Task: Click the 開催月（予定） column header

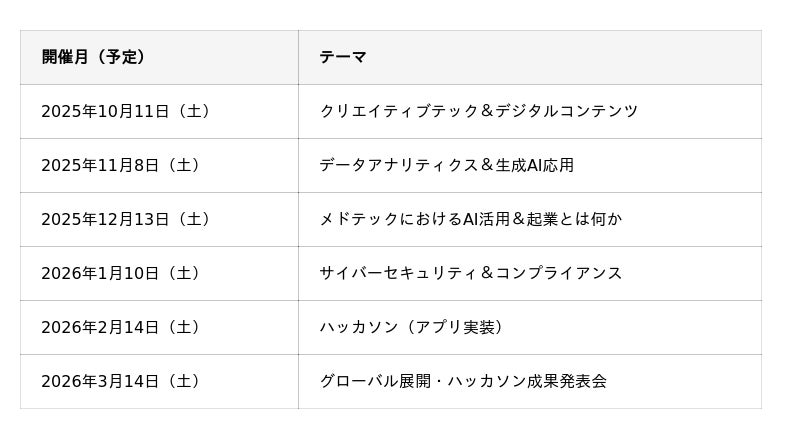Action: tap(94, 57)
